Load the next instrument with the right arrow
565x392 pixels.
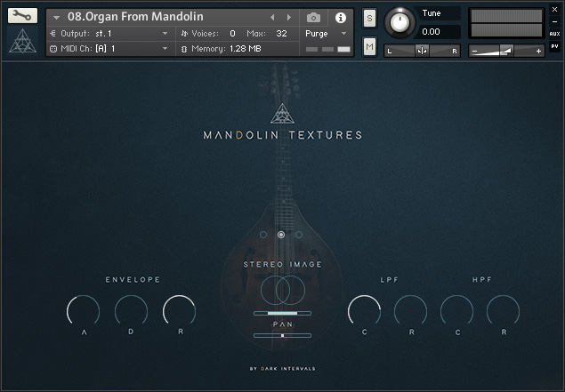coord(289,17)
